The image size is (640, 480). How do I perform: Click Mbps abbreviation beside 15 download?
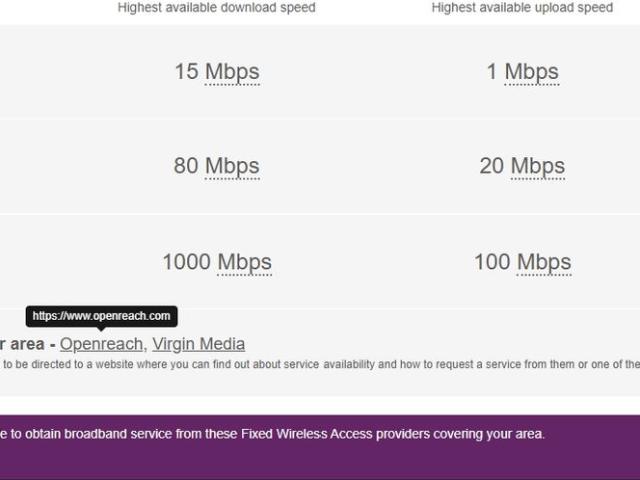[x=232, y=72]
